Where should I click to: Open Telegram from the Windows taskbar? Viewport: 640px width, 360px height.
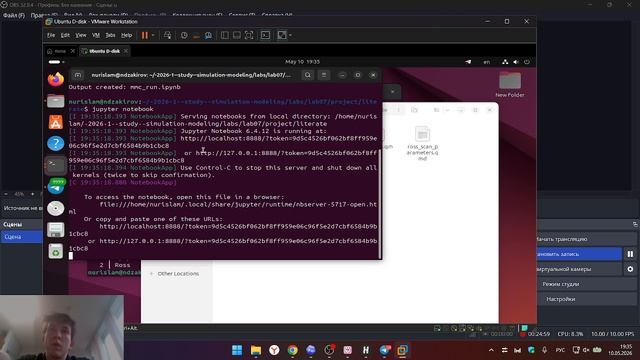[384, 350]
